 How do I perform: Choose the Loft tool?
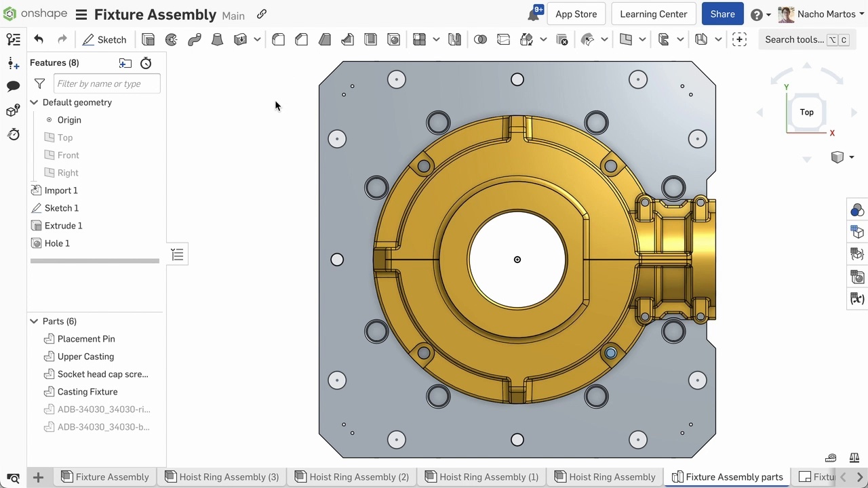217,40
